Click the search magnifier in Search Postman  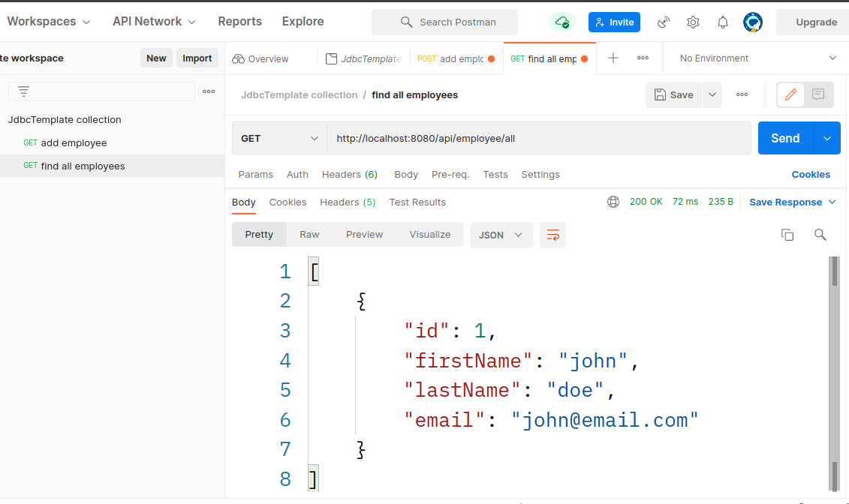pyautogui.click(x=406, y=22)
